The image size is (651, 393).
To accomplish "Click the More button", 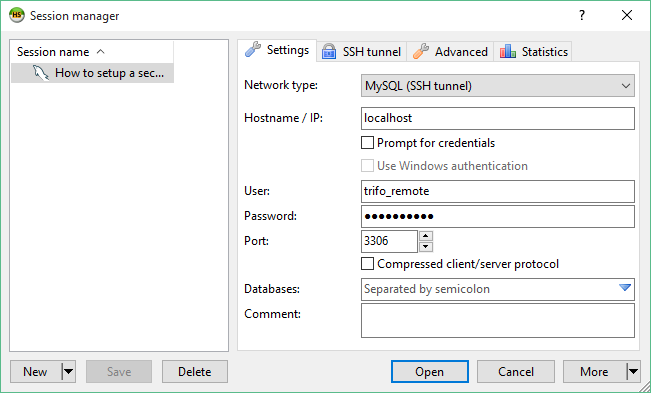I will [x=595, y=371].
